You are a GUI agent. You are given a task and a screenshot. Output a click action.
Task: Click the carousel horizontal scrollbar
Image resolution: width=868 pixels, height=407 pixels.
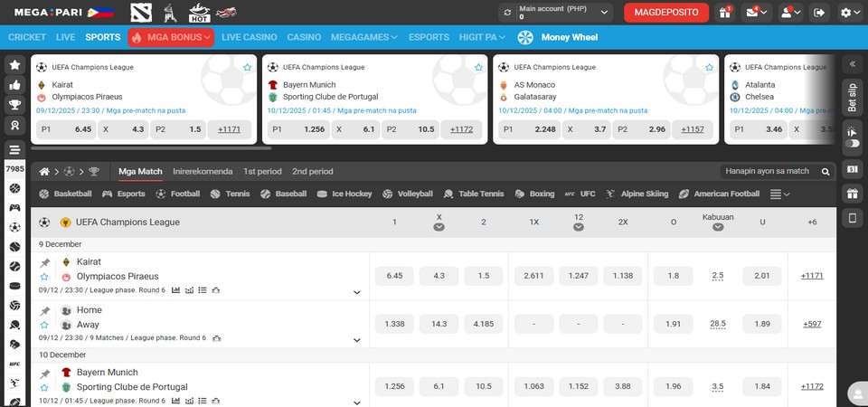(151, 148)
